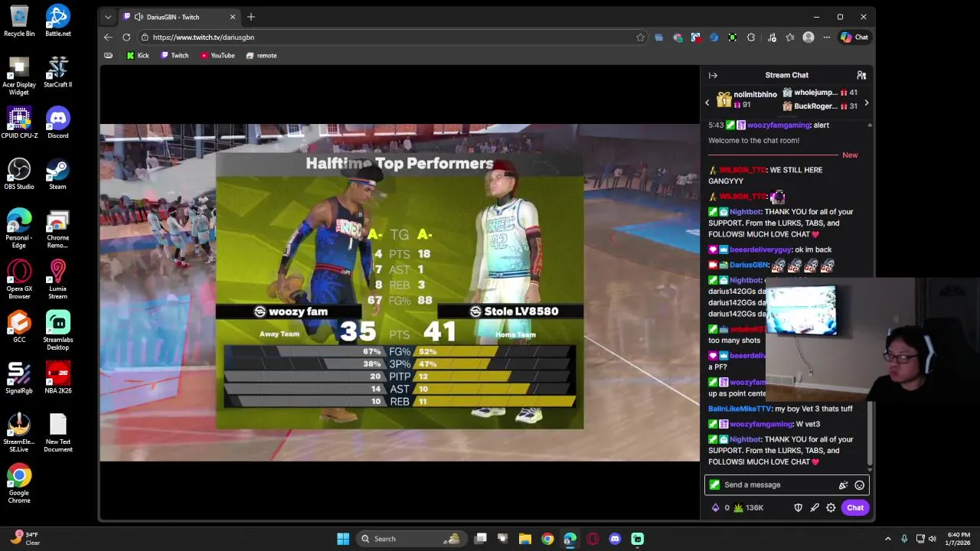This screenshot has height=551, width=980.
Task: Open the remote bookmarks folder
Action: (x=261, y=55)
